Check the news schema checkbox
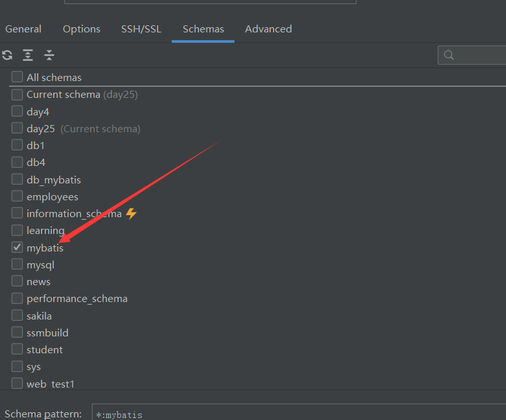Image resolution: width=506 pixels, height=420 pixels. 17,281
